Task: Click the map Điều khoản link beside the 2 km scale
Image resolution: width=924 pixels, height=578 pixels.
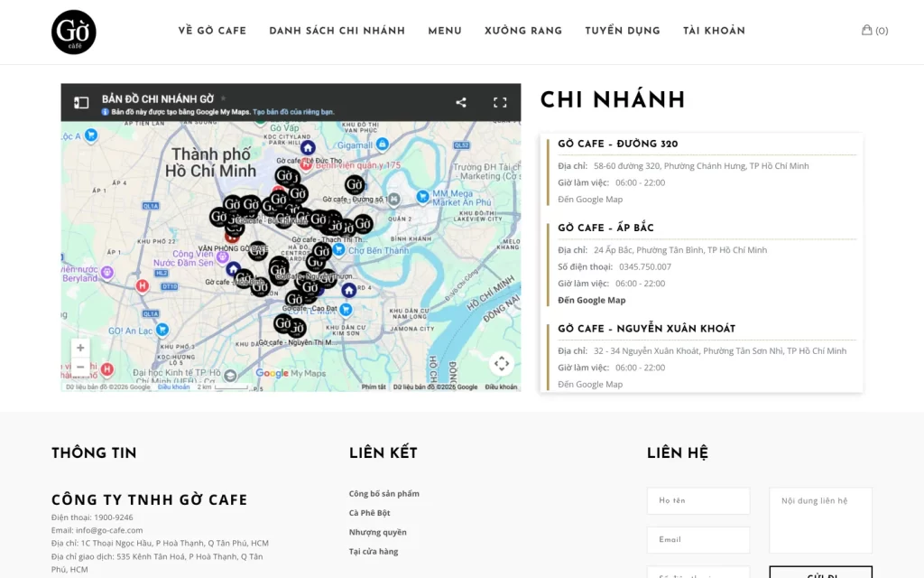Action: tap(174, 387)
